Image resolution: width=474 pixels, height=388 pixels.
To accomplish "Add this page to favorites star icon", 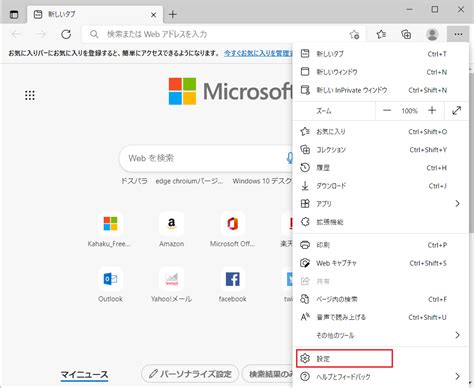I will pos(354,34).
